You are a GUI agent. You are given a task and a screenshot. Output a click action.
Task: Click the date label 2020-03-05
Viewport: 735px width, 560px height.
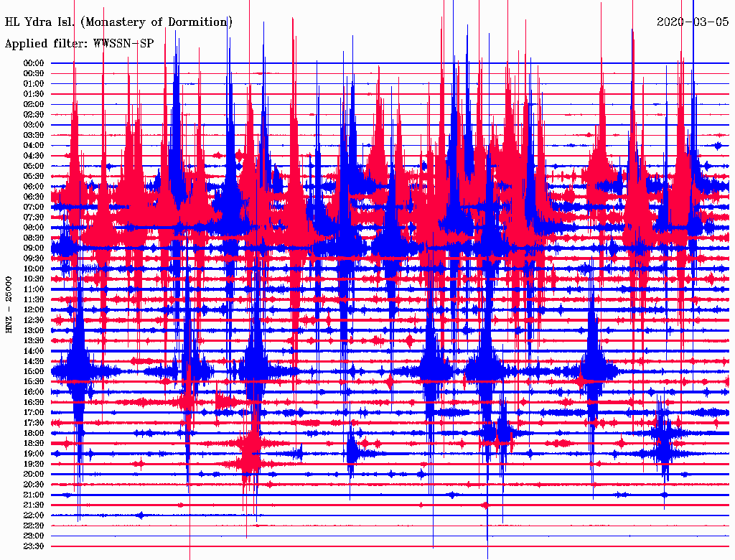click(692, 22)
